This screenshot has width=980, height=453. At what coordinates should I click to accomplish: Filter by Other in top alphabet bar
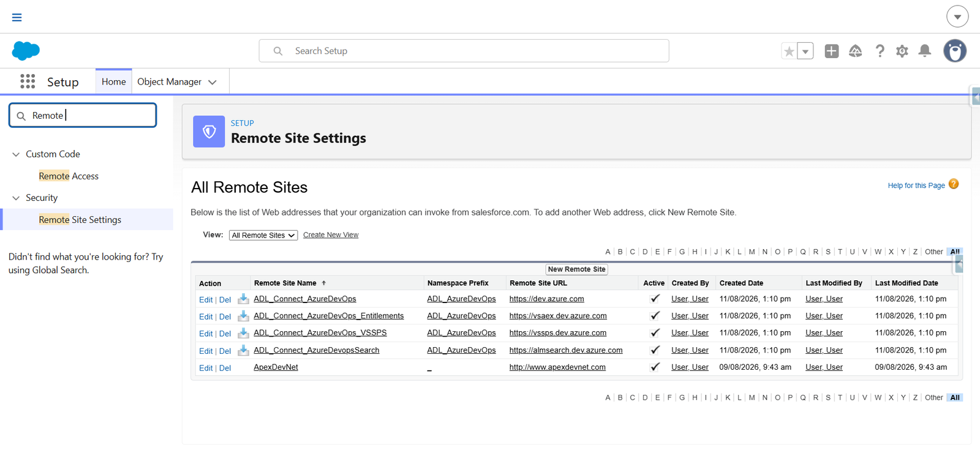[x=934, y=252]
